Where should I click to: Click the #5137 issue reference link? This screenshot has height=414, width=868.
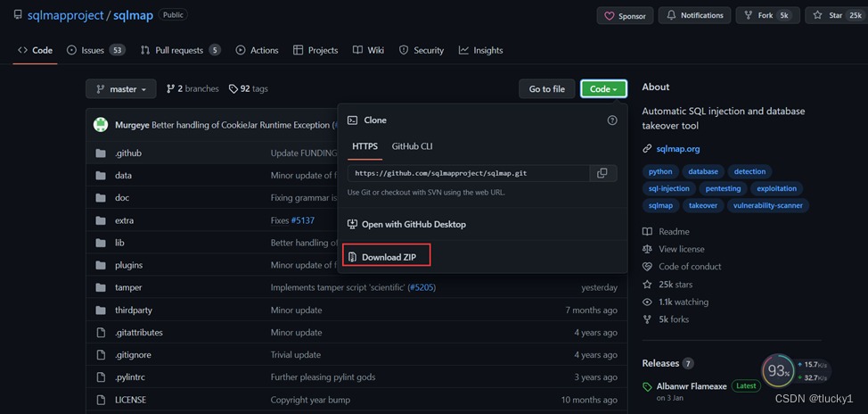303,220
